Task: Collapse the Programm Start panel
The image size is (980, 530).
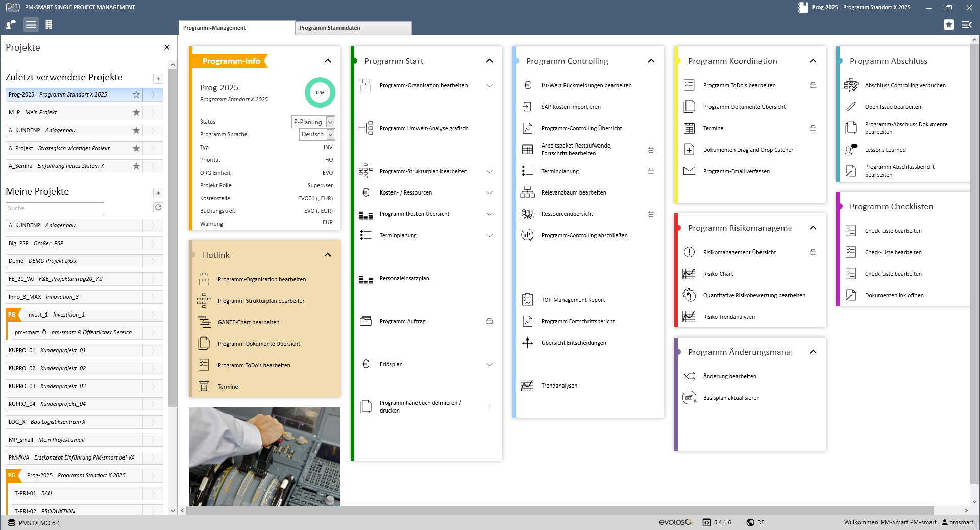Action: coord(489,61)
